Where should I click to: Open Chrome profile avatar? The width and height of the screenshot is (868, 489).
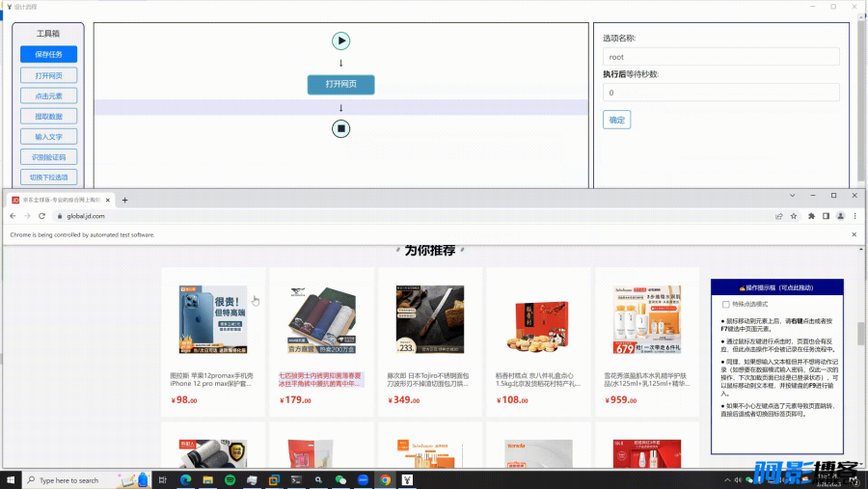[x=840, y=216]
